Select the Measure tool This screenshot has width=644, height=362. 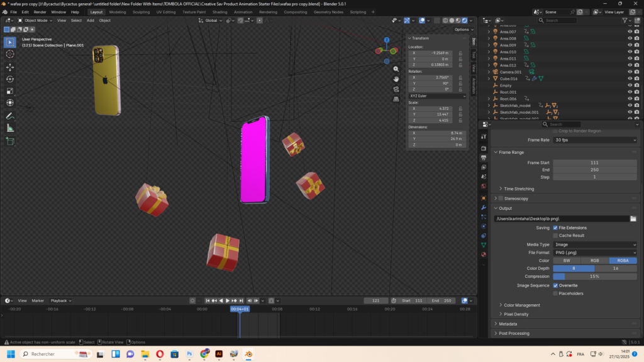pos(10,128)
